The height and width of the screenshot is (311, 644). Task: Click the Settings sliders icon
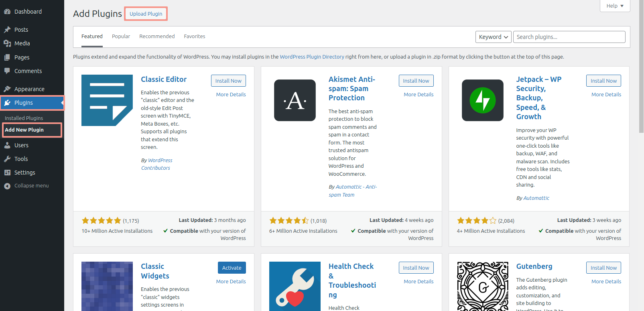[7, 173]
